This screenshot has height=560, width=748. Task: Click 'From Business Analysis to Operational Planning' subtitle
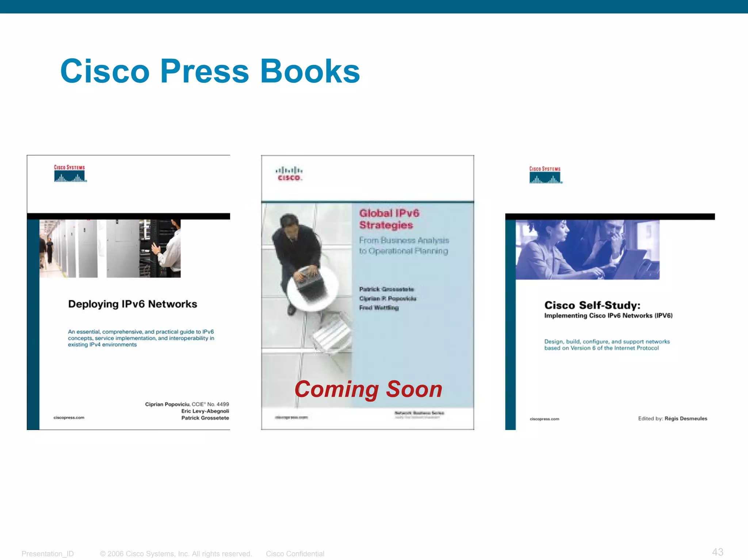point(404,245)
